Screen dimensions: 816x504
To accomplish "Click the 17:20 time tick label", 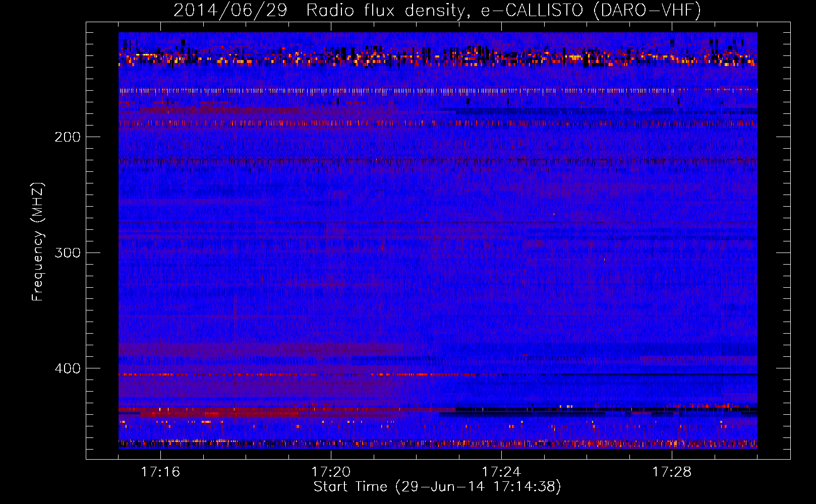I will point(331,472).
